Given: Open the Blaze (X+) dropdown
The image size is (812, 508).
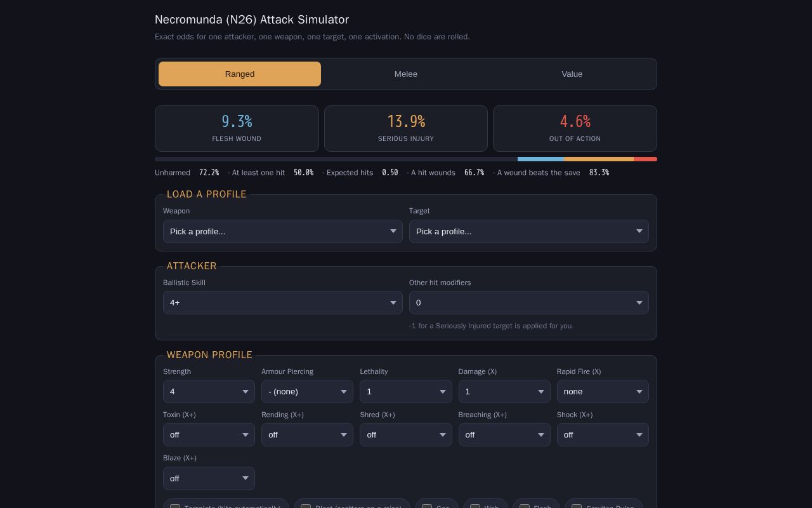Looking at the screenshot, I should [x=209, y=478].
